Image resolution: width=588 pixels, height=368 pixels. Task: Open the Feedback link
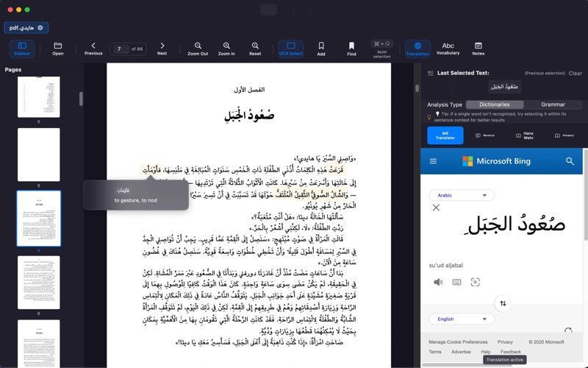pyautogui.click(x=510, y=352)
